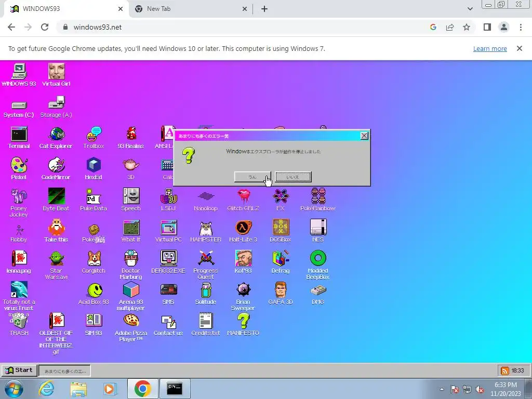Open the Byte Beat icon
Screen dimensions: 532x399
pos(56,200)
